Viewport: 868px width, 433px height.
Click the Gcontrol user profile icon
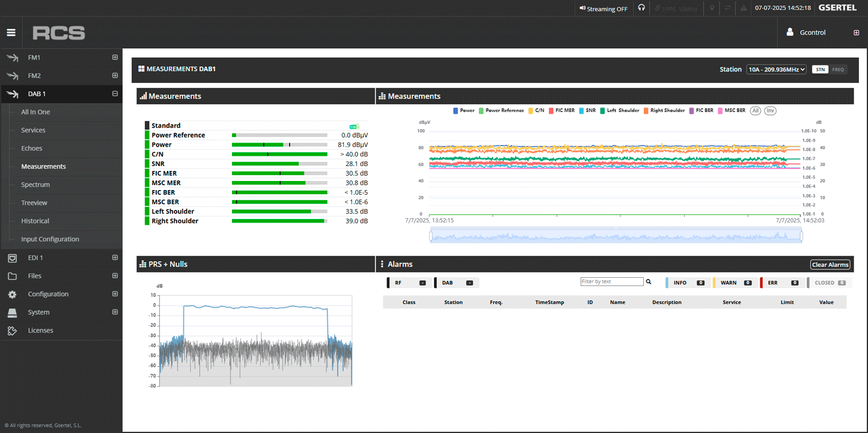(x=790, y=32)
